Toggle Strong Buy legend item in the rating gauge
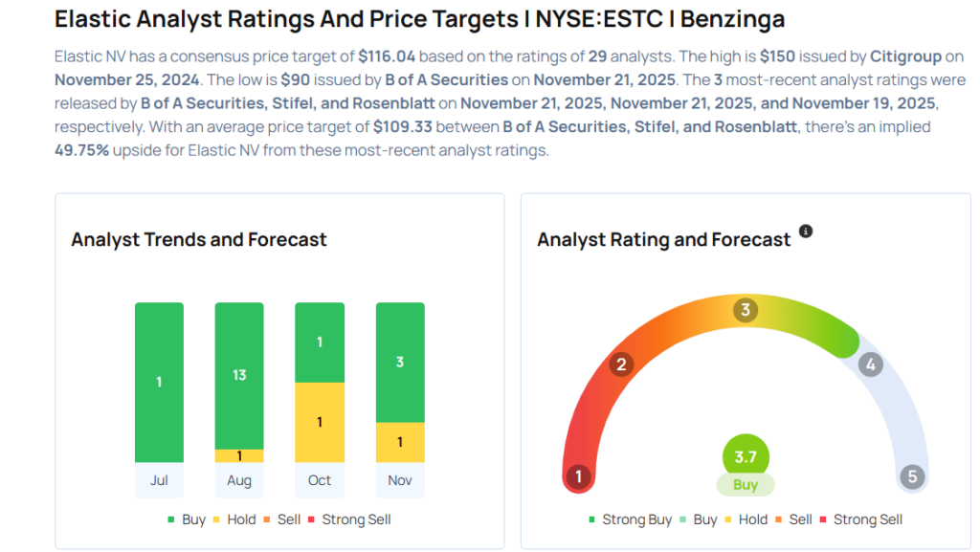Viewport: 980px width, 552px height. [630, 519]
